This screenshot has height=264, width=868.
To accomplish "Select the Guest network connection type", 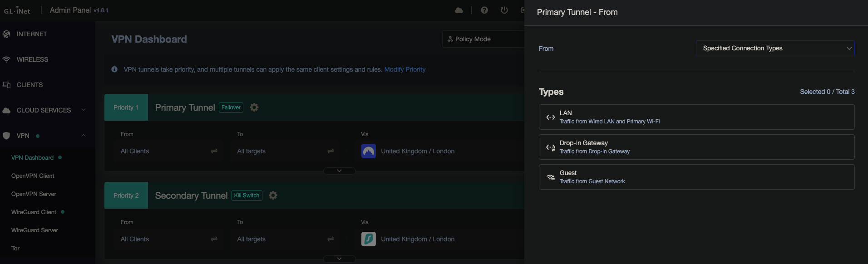I will (696, 177).
